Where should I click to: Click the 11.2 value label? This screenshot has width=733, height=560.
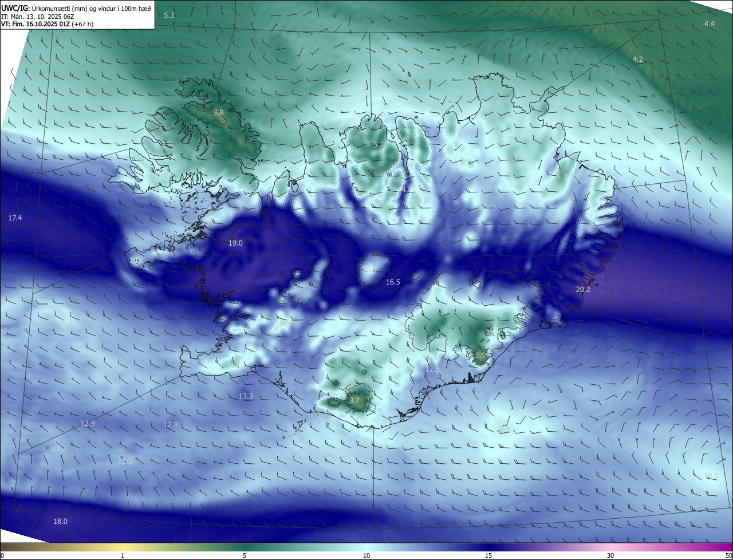click(x=60, y=449)
